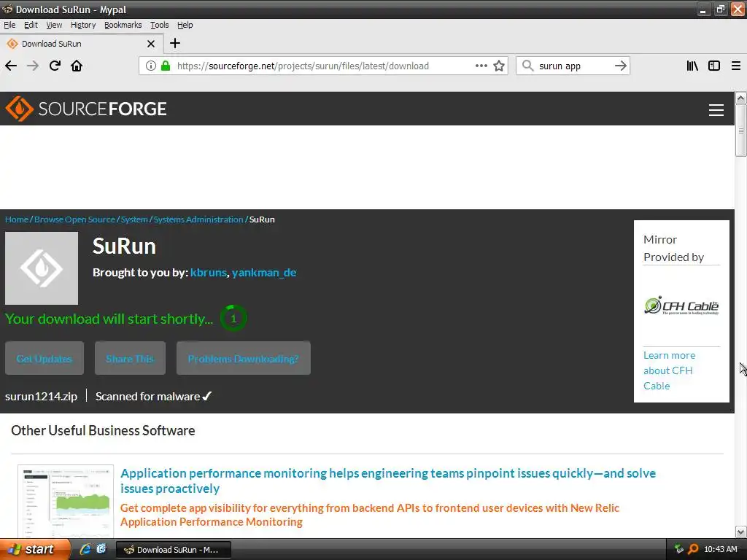This screenshot has width=747, height=560.
Task: Click the surun app search field
Action: point(573,66)
